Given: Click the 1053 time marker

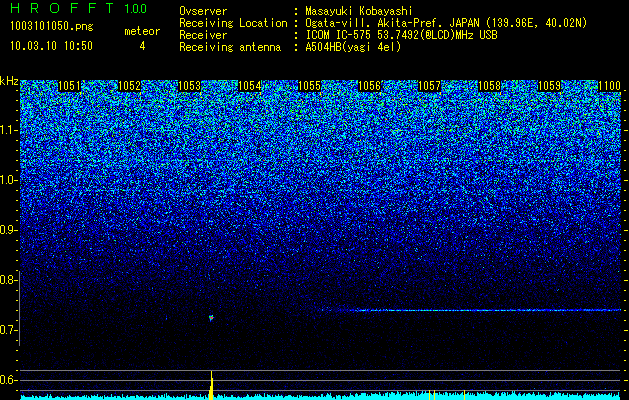Looking at the screenshot, I should [x=189, y=86].
